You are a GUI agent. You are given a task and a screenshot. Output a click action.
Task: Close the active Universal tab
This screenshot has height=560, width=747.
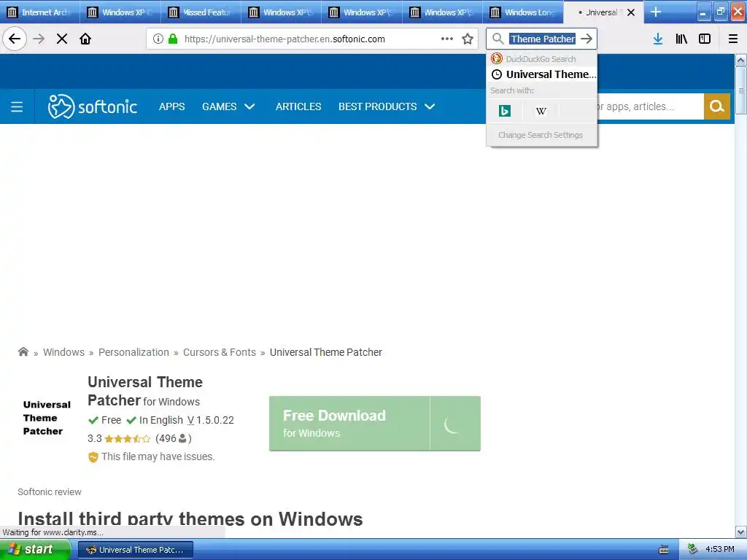click(631, 12)
